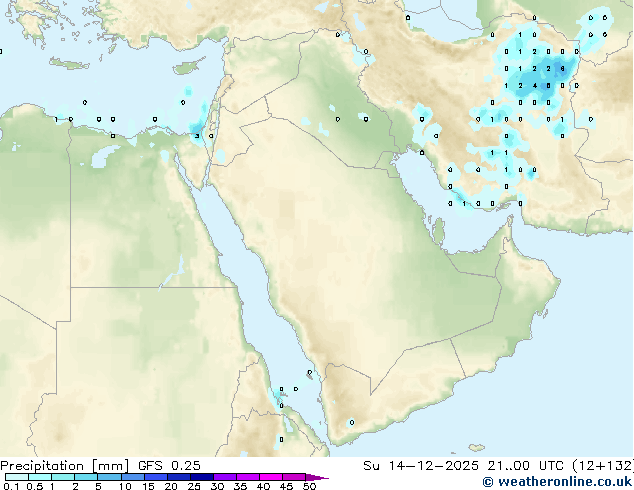Screen dimensions: 634x490
Task: Click the "0.25" model resolution text
Action: click(186, 466)
